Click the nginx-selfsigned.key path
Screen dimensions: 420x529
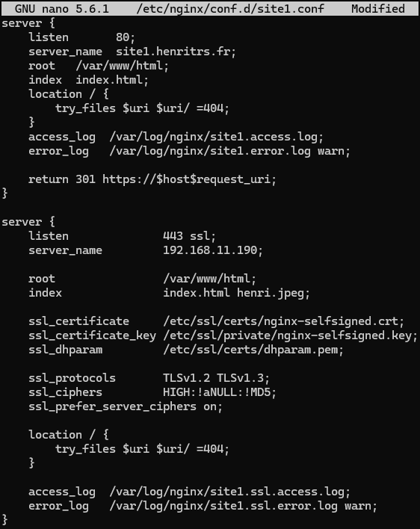click(291, 335)
